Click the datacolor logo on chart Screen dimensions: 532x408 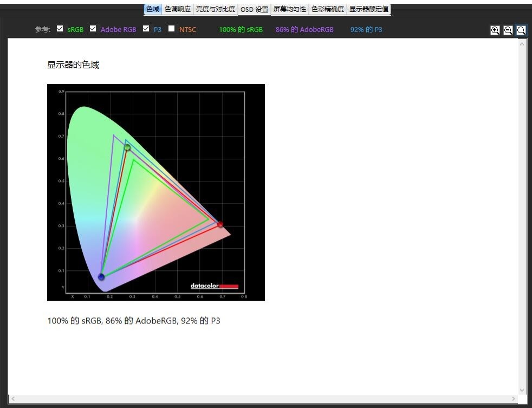[x=215, y=286]
